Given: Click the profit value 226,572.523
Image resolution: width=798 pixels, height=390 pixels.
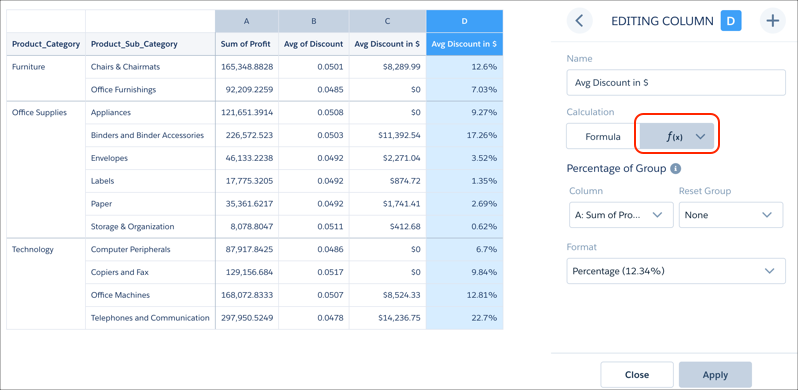Looking at the screenshot, I should tap(247, 135).
